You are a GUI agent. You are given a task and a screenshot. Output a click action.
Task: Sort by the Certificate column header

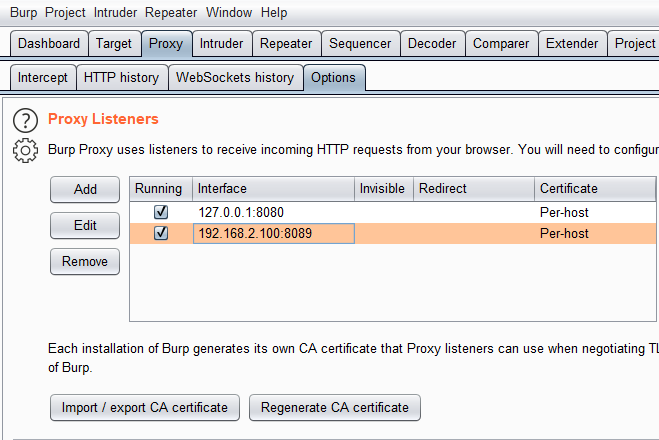pyautogui.click(x=595, y=189)
